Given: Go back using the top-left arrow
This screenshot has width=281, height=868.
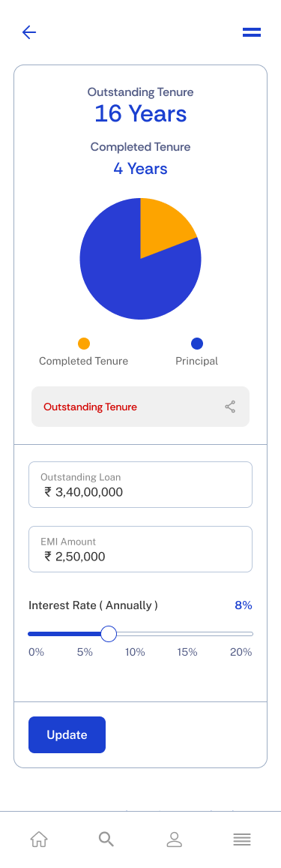Looking at the screenshot, I should click(x=28, y=32).
